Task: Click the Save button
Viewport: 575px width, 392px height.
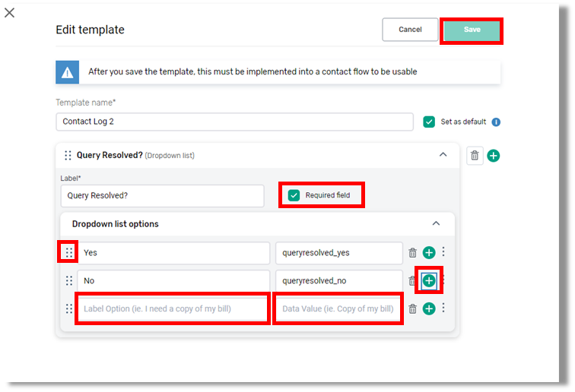Action: [x=472, y=30]
